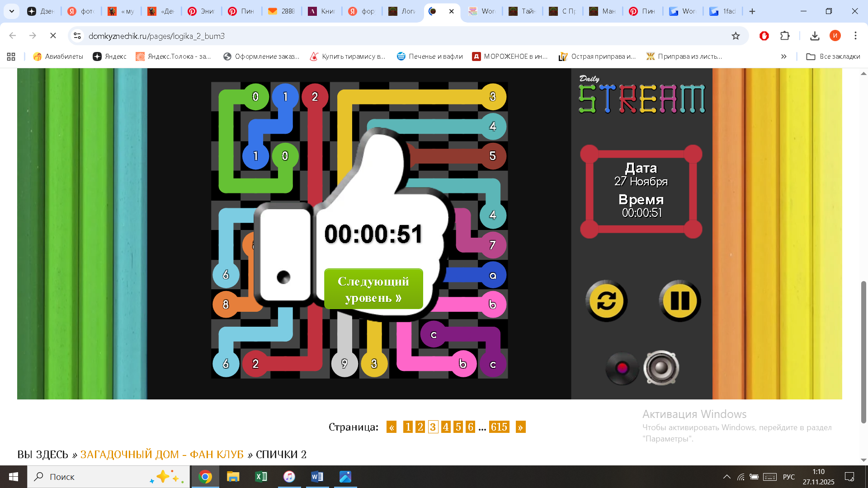
Task: Switch to the Word tab
Action: [483, 11]
